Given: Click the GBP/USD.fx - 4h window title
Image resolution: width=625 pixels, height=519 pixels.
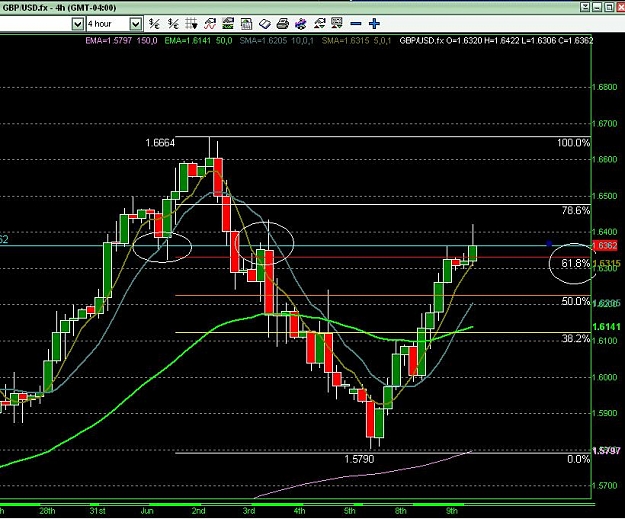Looking at the screenshot, I should point(59,8).
